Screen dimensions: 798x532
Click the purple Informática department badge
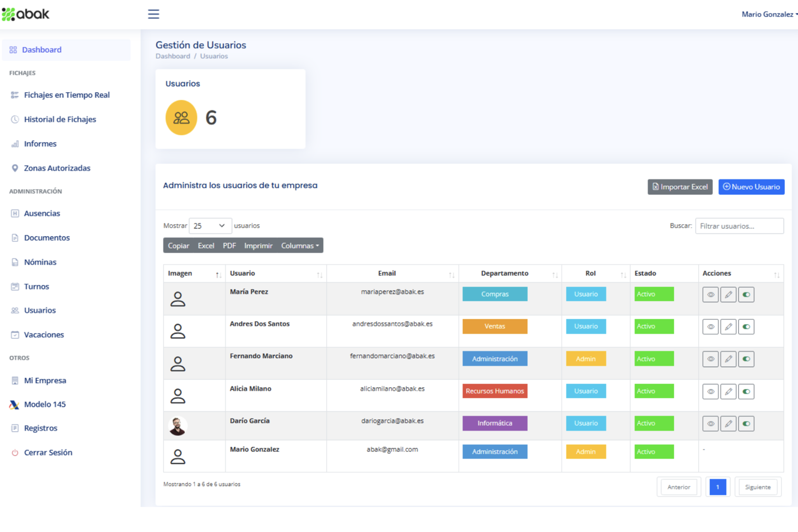click(494, 423)
